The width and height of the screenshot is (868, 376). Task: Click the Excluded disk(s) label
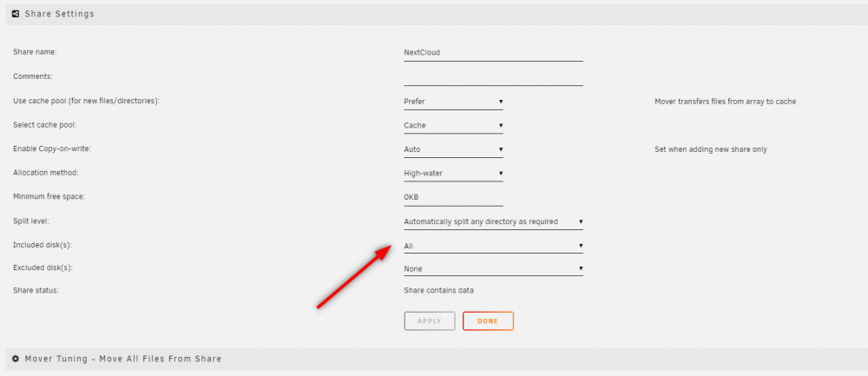[43, 268]
